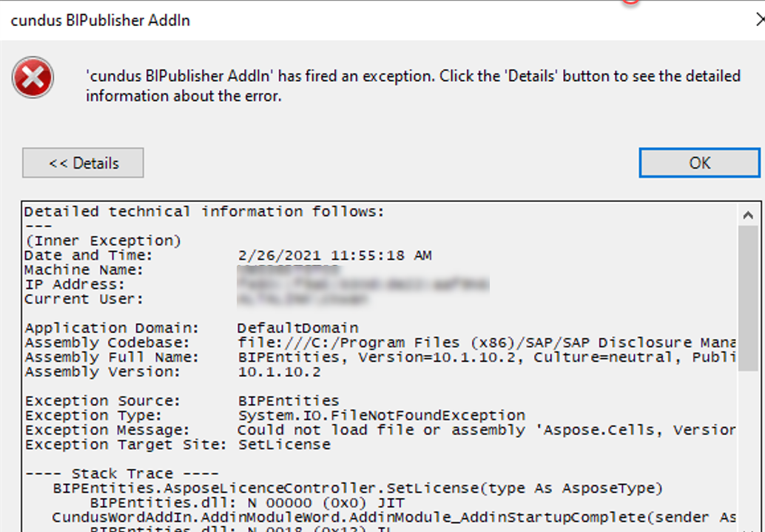The height and width of the screenshot is (532, 765).
Task: Click the System.IO.FileNotFoundException exception type text
Action: click(382, 415)
